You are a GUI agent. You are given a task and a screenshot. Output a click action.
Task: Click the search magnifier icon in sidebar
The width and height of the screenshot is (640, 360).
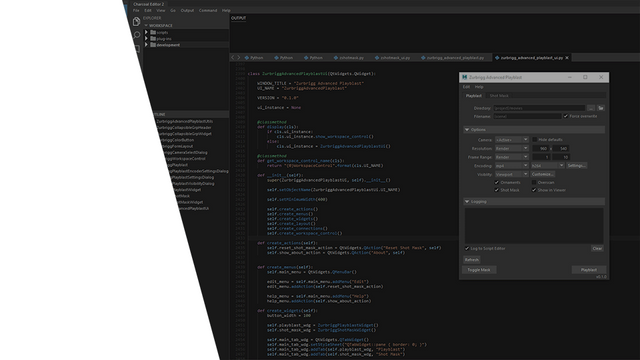[x=137, y=35]
